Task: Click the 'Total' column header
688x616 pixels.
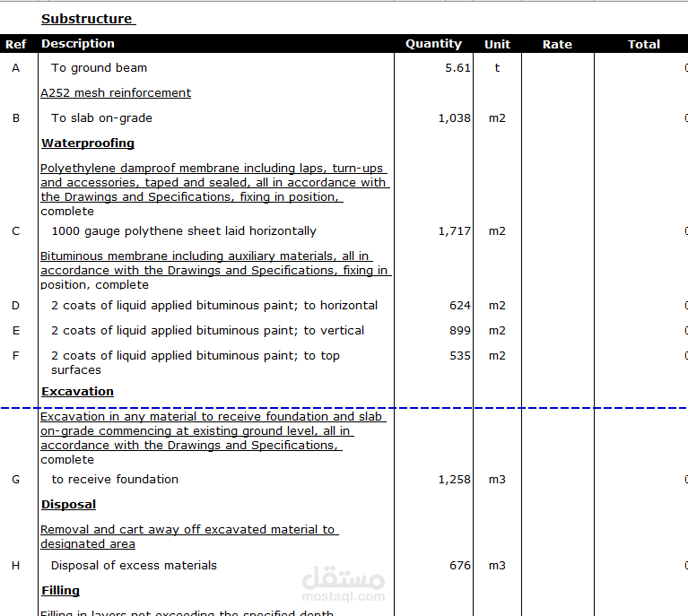Action: coord(644,44)
